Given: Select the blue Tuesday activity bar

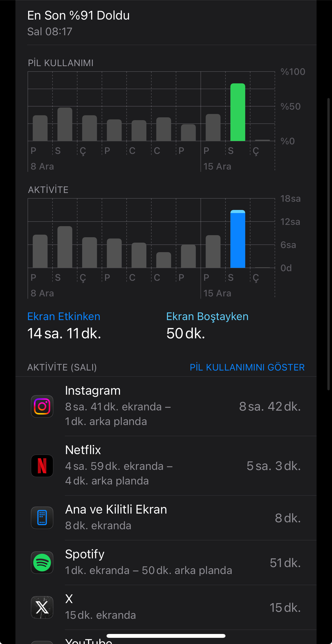Looking at the screenshot, I should tap(238, 239).
